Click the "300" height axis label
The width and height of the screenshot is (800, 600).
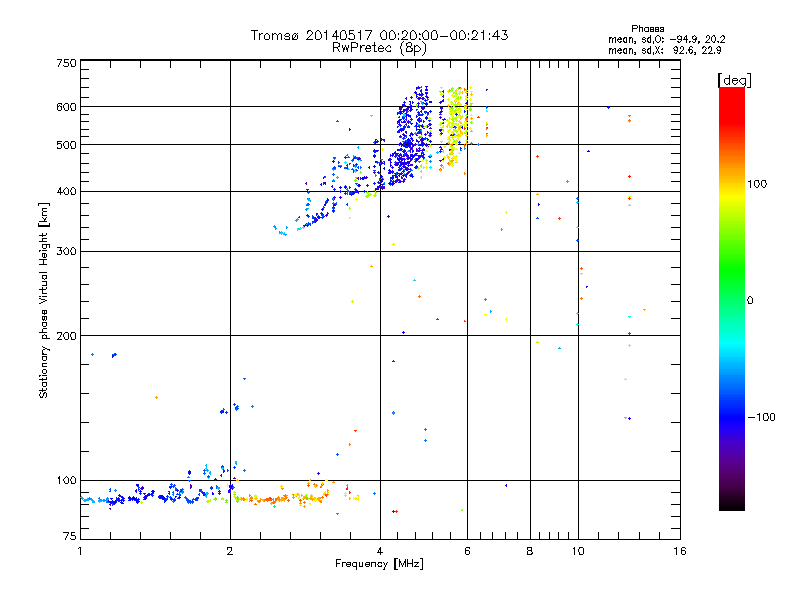pos(66,252)
